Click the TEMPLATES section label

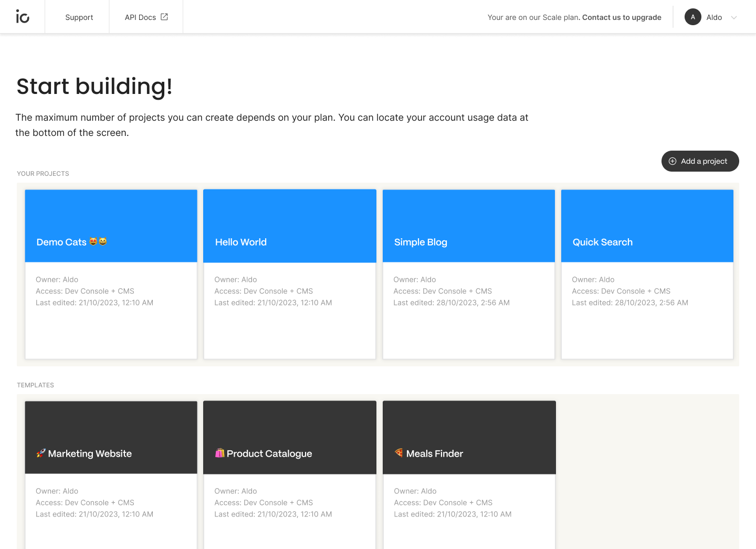pos(35,385)
